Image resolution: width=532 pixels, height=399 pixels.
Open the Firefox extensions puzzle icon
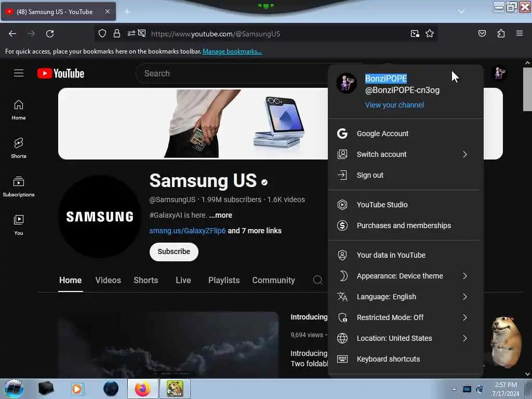click(x=501, y=33)
